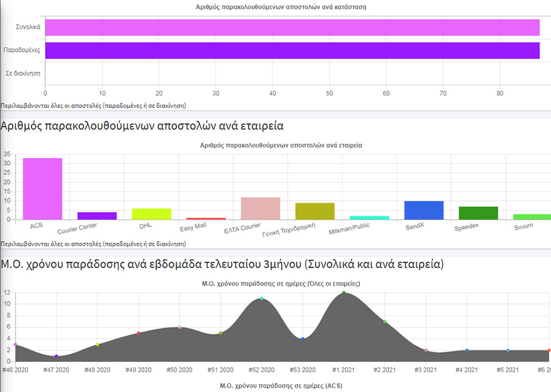Select the light pink ΕΛΤΑ Courier bar
This screenshot has height=392, width=551.
pyautogui.click(x=261, y=209)
